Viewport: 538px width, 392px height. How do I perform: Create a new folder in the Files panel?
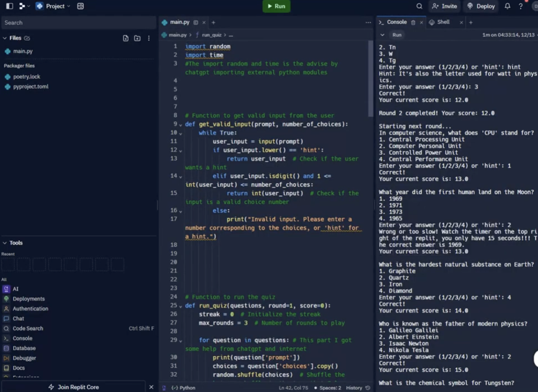(137, 38)
